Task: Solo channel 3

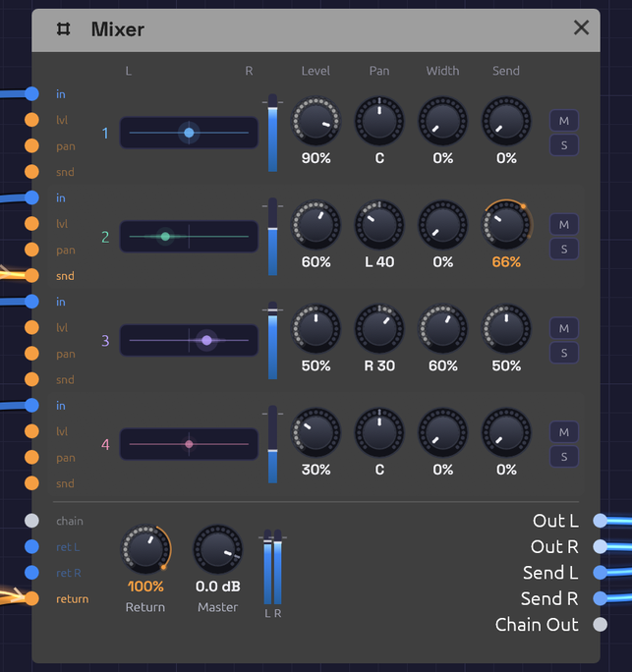Action: coord(564,353)
